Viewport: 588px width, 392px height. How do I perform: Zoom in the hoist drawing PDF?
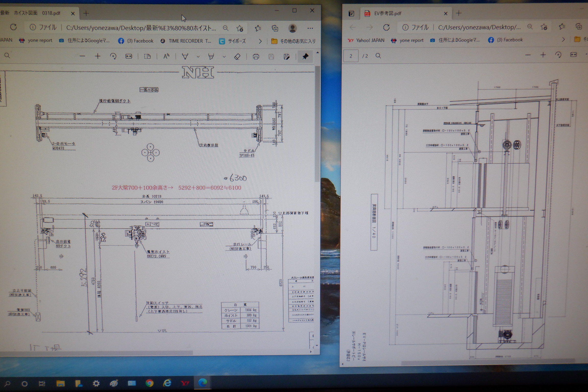pos(97,56)
